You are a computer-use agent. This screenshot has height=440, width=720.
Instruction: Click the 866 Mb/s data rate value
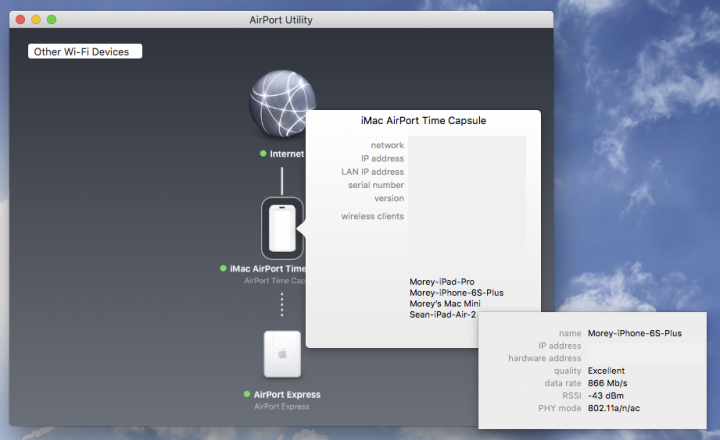[608, 383]
